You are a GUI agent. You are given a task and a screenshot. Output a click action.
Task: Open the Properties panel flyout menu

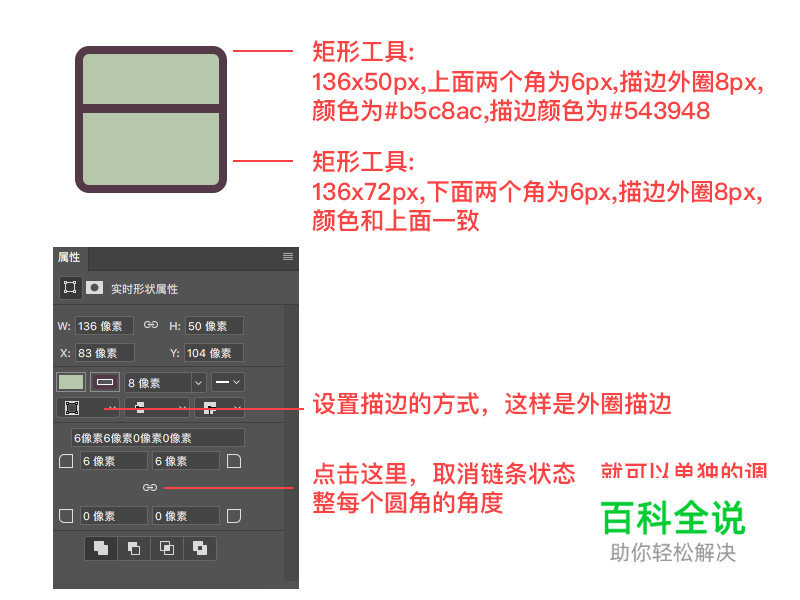click(288, 257)
